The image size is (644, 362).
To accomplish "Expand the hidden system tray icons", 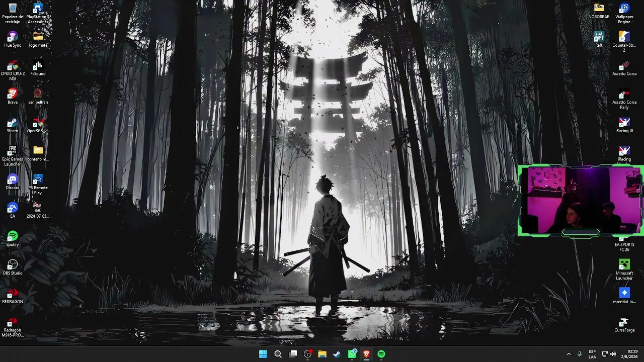I will 569,354.
